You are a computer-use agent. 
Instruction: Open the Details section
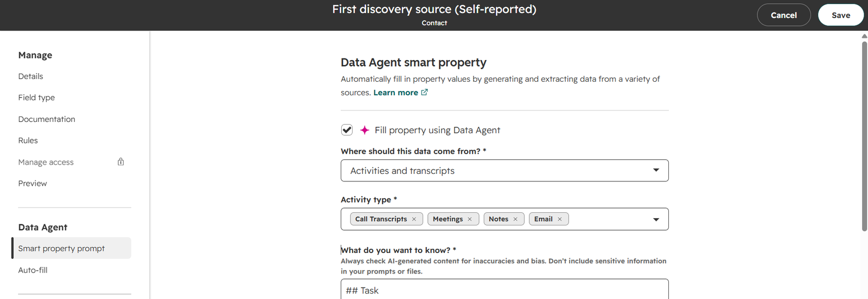point(30,76)
